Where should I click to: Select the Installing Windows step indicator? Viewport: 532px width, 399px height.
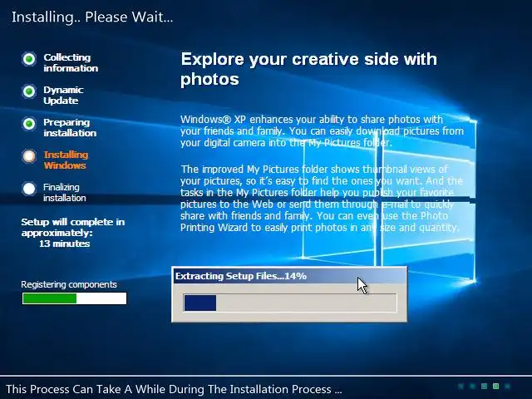click(x=29, y=156)
